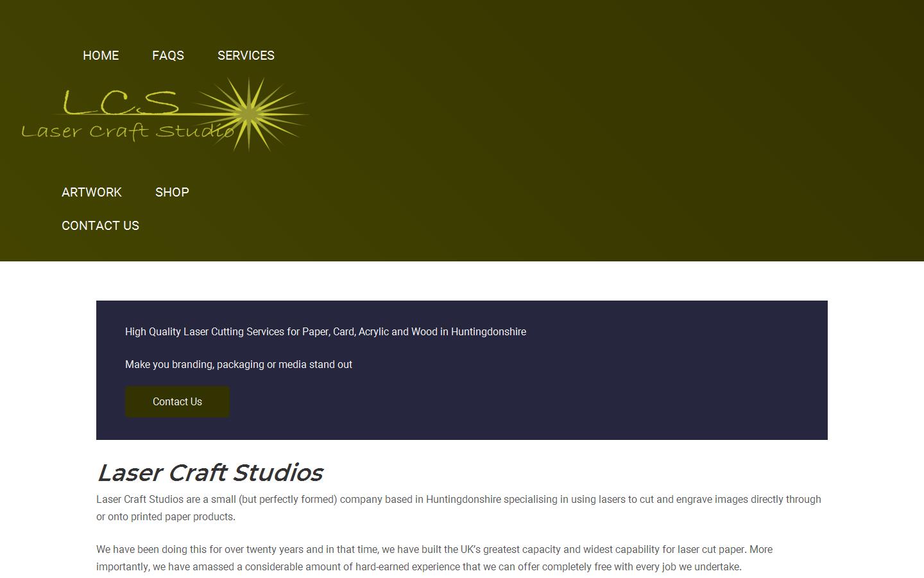Click the LCS Laser Craft Studio logo
Screen dimensions: 924x578
160,116
